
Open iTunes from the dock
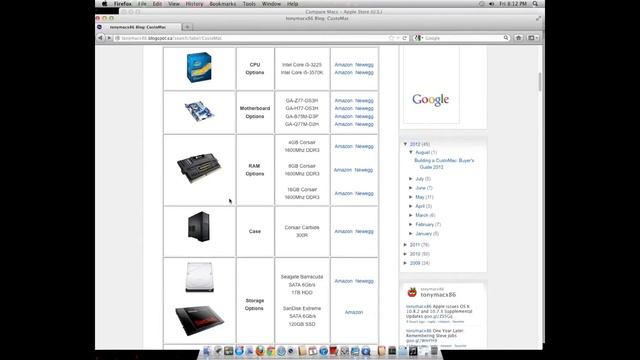pos(413,351)
